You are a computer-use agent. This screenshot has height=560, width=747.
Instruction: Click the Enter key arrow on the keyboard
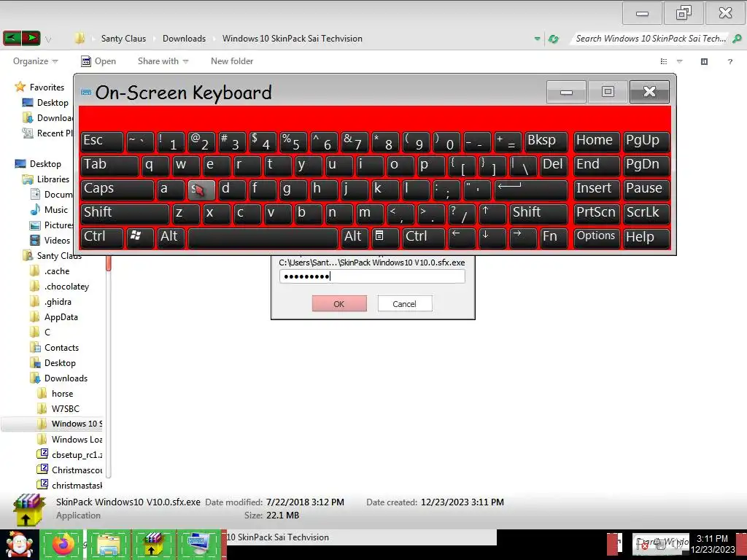pyautogui.click(x=531, y=190)
